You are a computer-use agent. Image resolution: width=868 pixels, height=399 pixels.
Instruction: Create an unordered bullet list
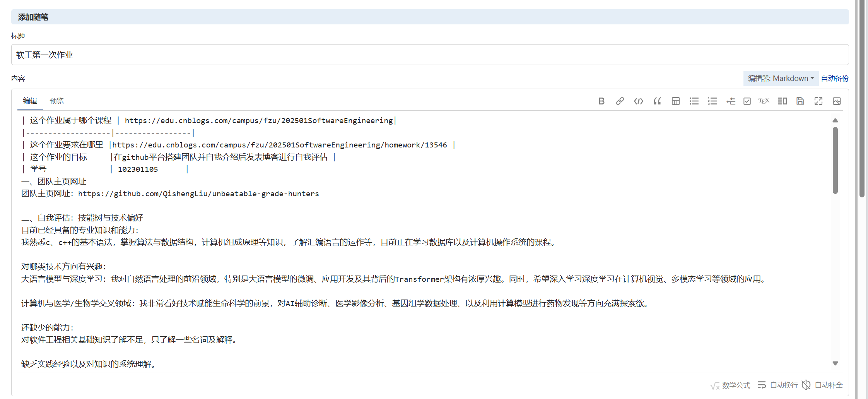click(x=694, y=101)
